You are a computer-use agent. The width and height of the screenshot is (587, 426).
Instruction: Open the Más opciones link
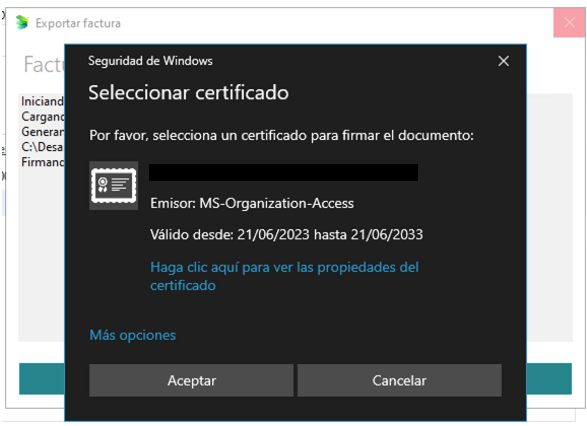tap(133, 335)
